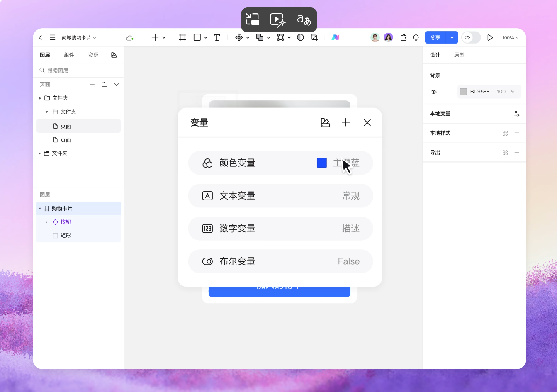Toggle visibility of the 背景 fill
The height and width of the screenshot is (392, 557).
point(434,92)
